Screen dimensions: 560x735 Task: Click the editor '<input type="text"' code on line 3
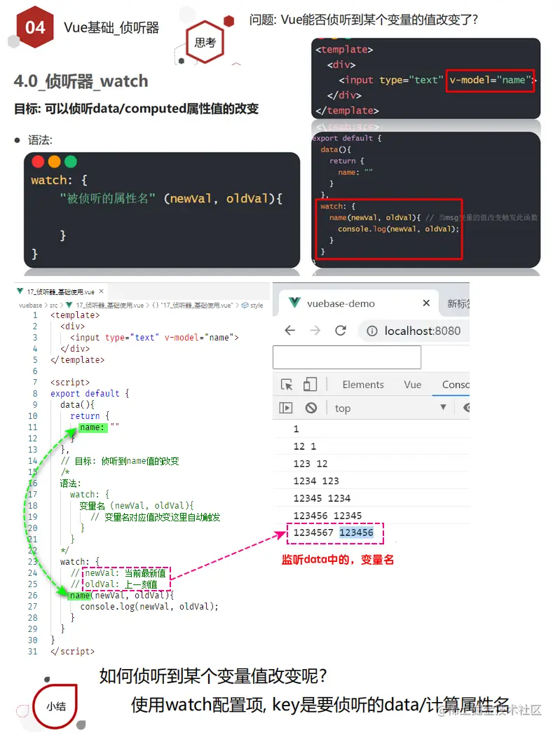pos(114,338)
